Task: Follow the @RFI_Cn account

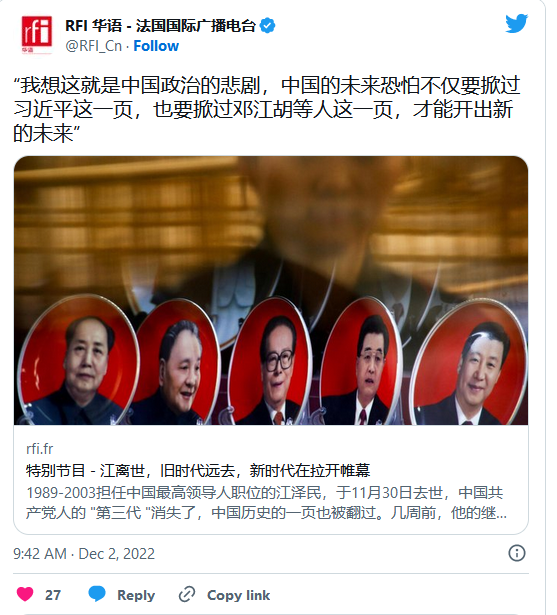Action: [x=156, y=46]
